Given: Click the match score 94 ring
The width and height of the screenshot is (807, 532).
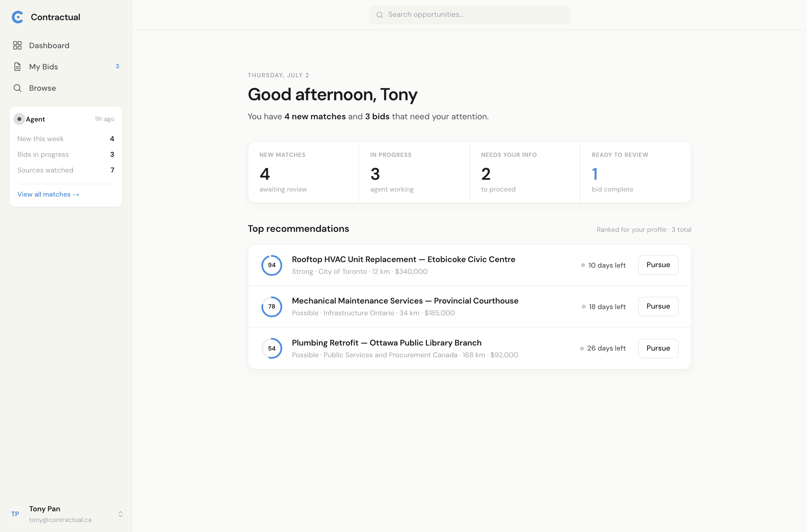Looking at the screenshot, I should pyautogui.click(x=272, y=265).
